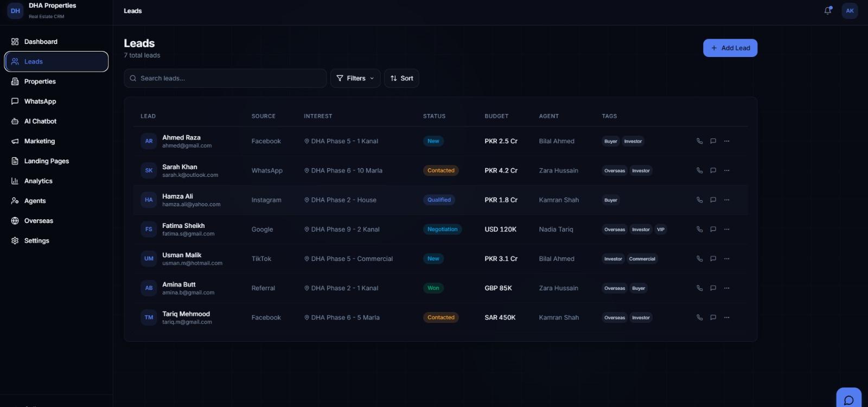868x407 pixels.
Task: Open Ahmed Raza lead name
Action: (181, 137)
